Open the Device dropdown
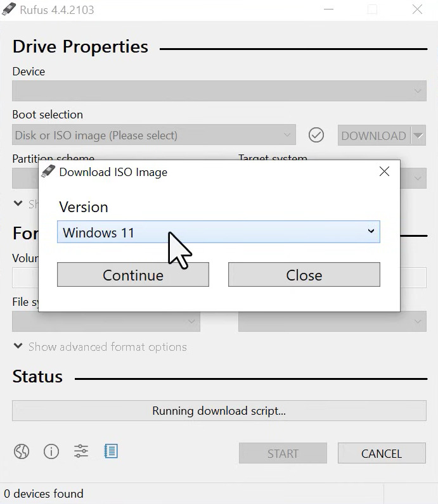This screenshot has width=438, height=504. pyautogui.click(x=219, y=91)
